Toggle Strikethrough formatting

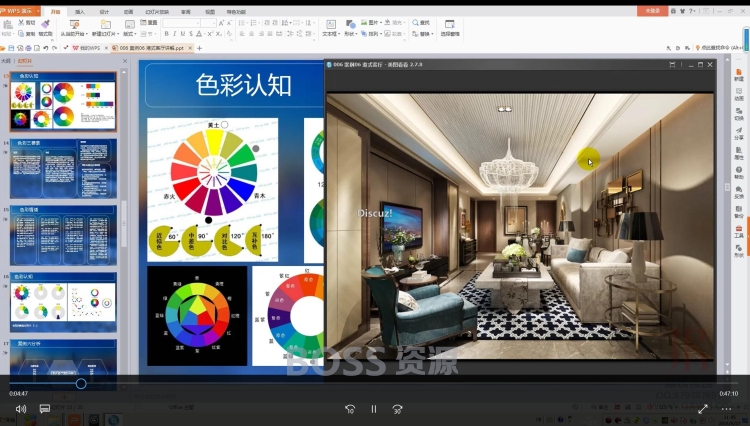click(x=191, y=34)
